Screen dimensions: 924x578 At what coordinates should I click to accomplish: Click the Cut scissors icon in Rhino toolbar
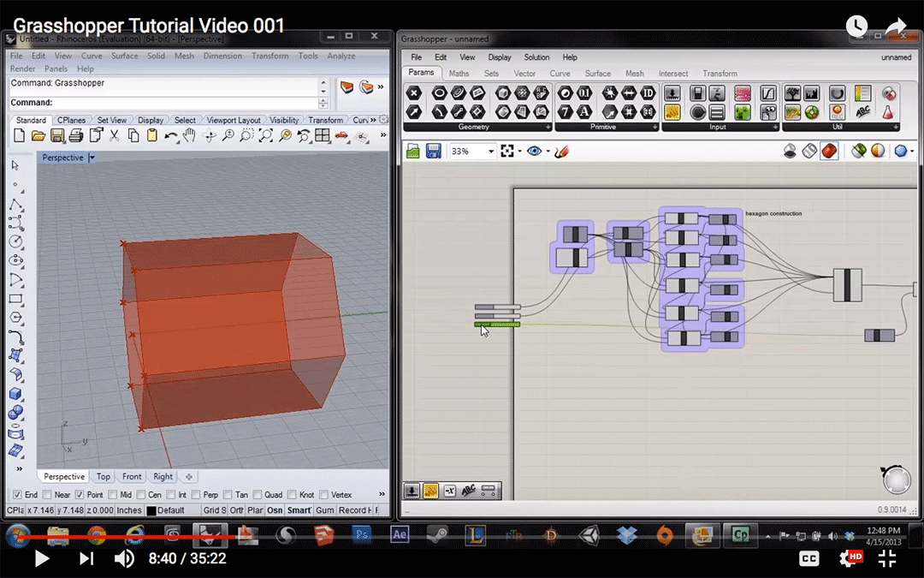click(x=115, y=136)
